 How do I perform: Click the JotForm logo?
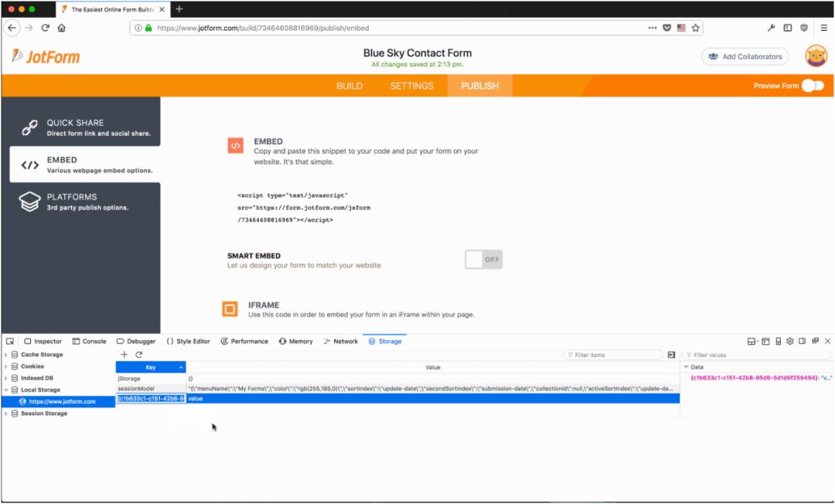(46, 56)
